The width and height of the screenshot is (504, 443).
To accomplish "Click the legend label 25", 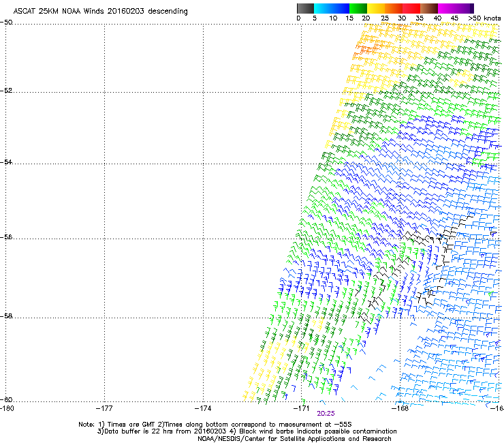I will coord(385,18).
